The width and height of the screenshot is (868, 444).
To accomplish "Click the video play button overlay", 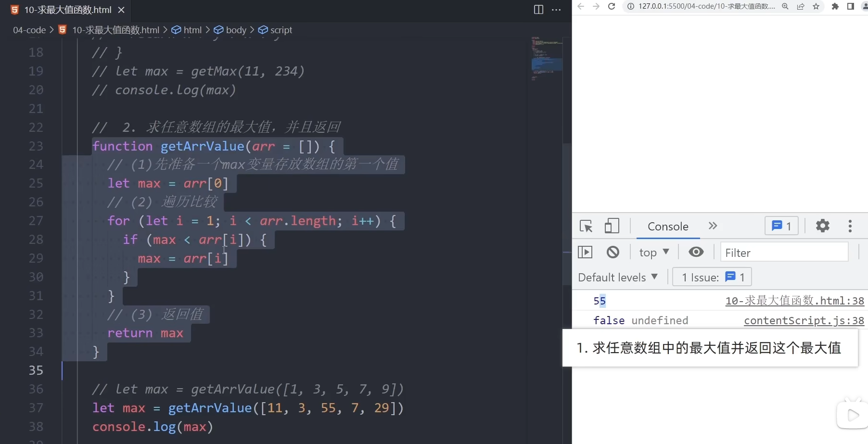I will click(853, 414).
